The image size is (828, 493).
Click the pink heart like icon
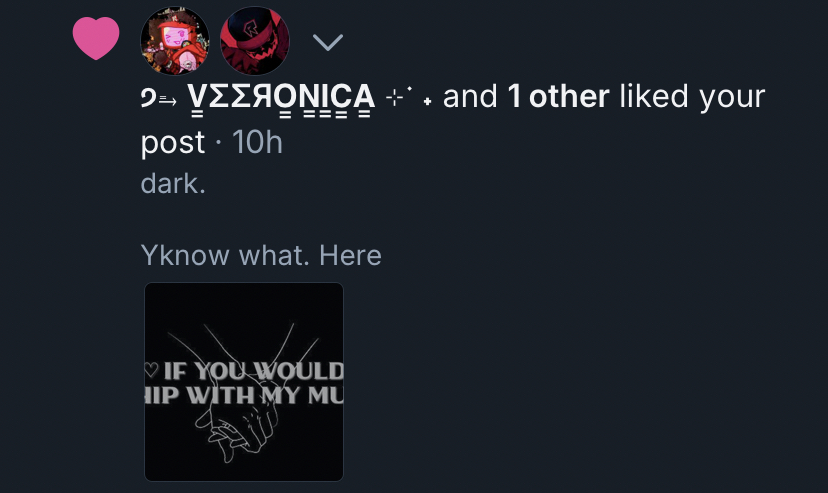(x=96, y=38)
